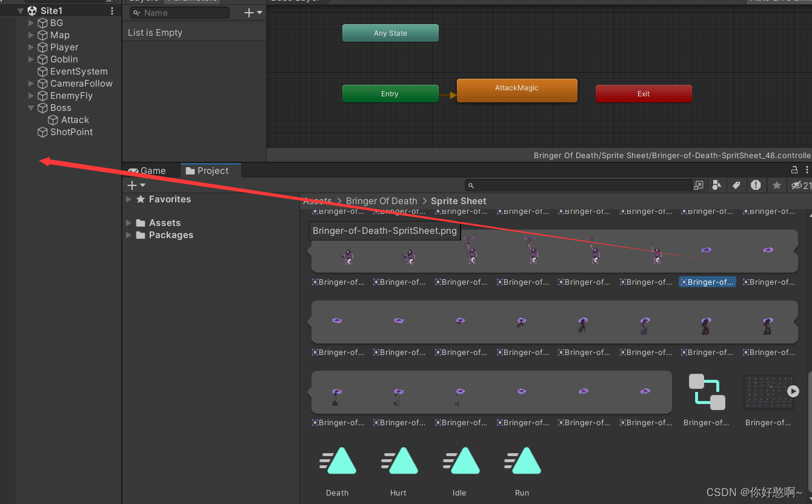
Task: Click the Project search input field
Action: (579, 185)
